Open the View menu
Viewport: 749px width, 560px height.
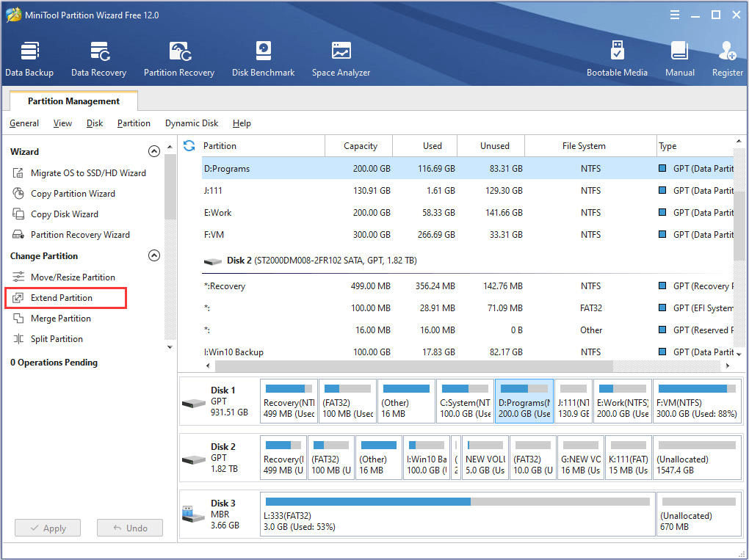pyautogui.click(x=62, y=123)
